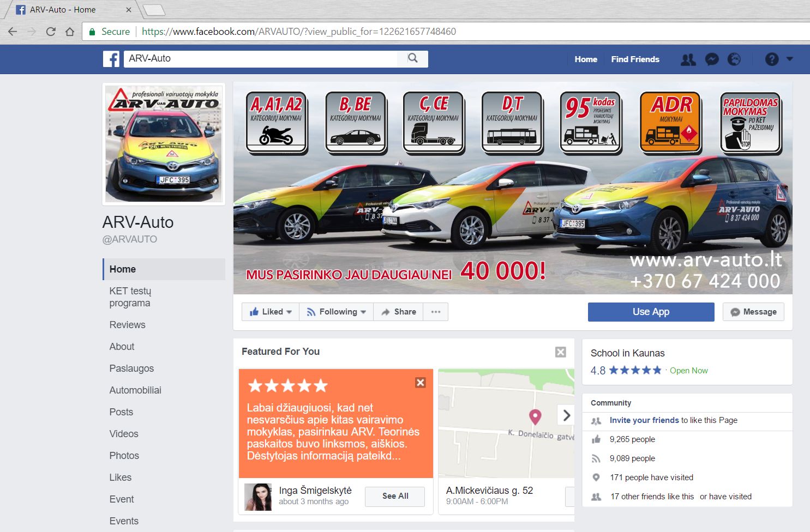Click the Open Now status
810x532 pixels.
pyautogui.click(x=688, y=371)
